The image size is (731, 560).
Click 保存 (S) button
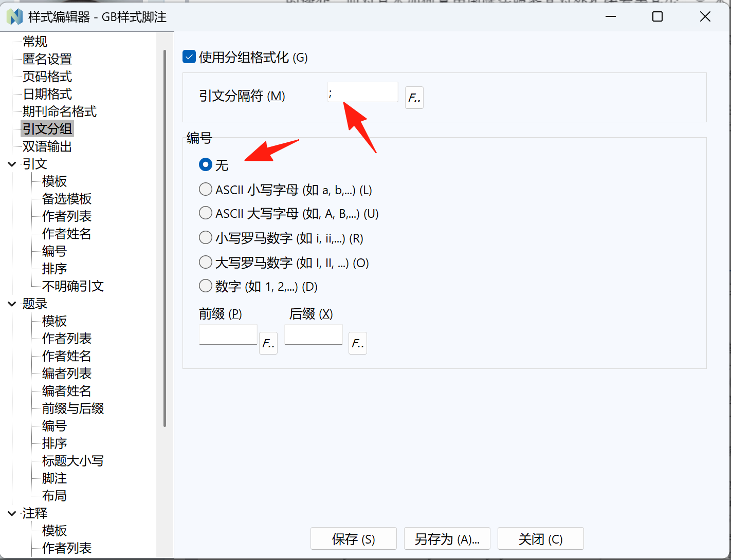pos(354,539)
